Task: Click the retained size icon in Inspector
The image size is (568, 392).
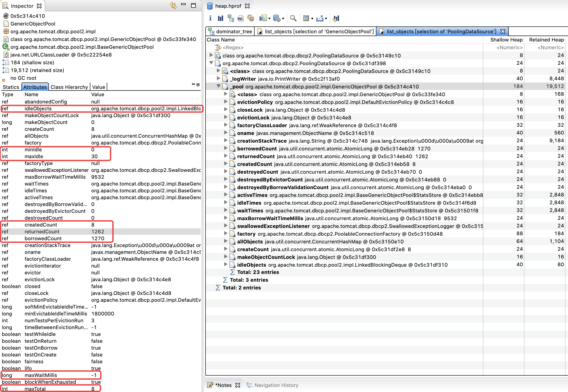Action: (6, 70)
